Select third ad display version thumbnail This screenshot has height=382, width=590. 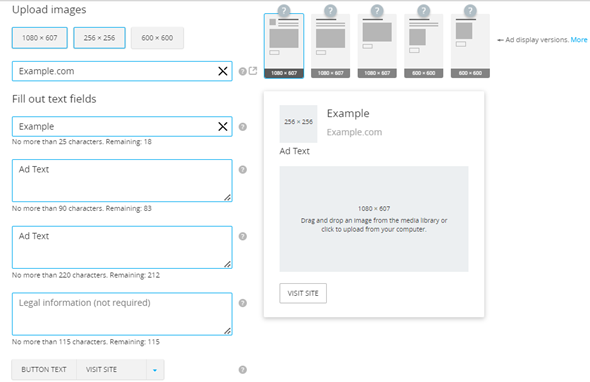click(377, 46)
